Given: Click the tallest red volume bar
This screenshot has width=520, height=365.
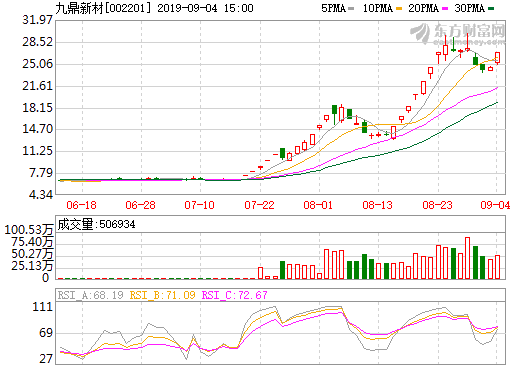Looking at the screenshot, I should pos(467,258).
